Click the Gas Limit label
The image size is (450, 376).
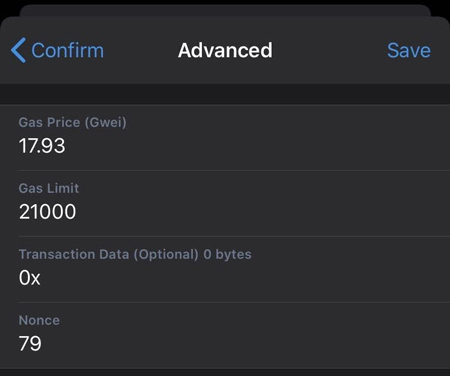[49, 188]
